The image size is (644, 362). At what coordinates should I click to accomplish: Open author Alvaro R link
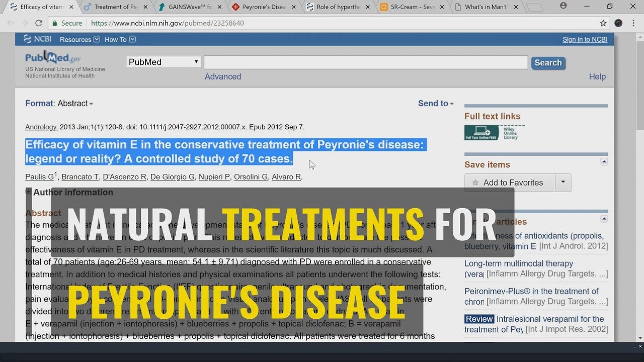point(286,177)
